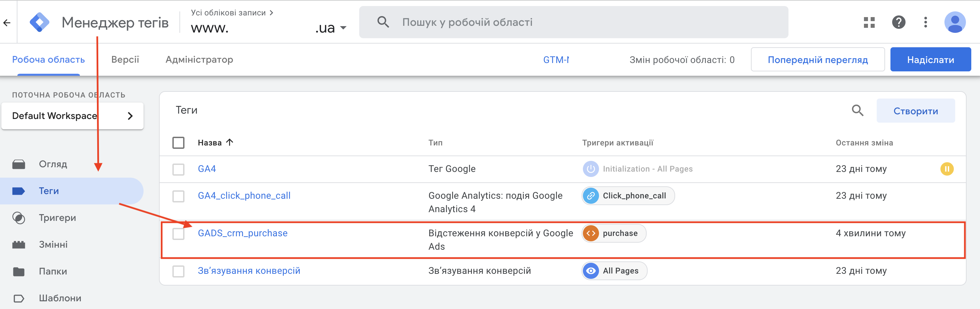Check the GA4 tag checkbox
This screenshot has height=309, width=980.
(178, 169)
